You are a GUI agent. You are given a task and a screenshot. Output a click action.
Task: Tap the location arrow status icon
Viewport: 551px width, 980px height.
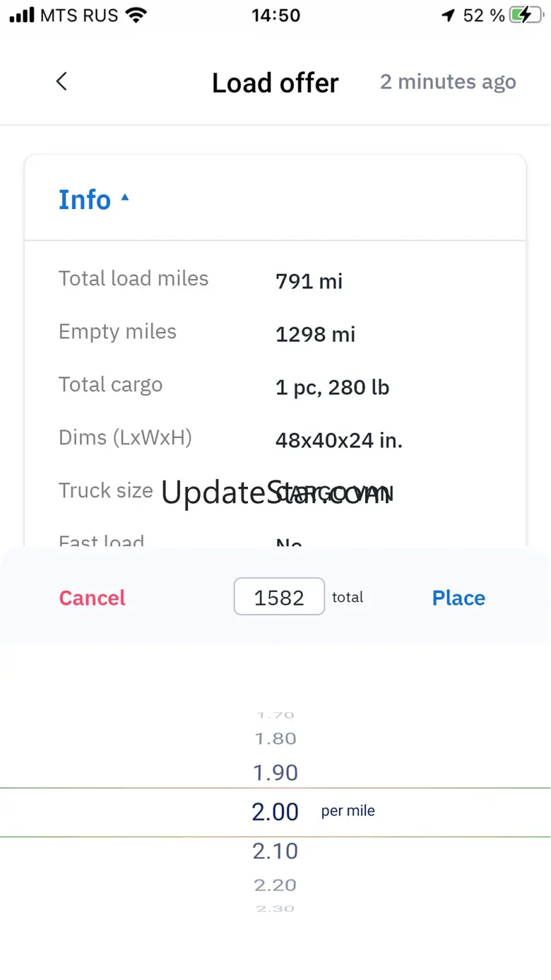pyautogui.click(x=448, y=16)
